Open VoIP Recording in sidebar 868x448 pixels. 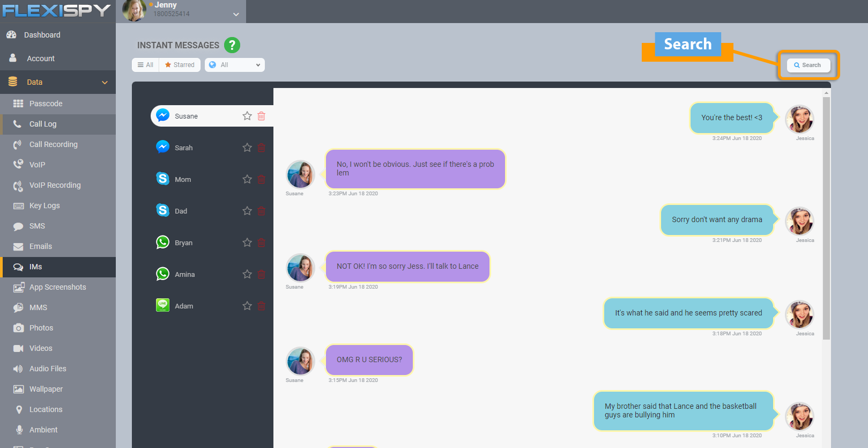pos(58,185)
